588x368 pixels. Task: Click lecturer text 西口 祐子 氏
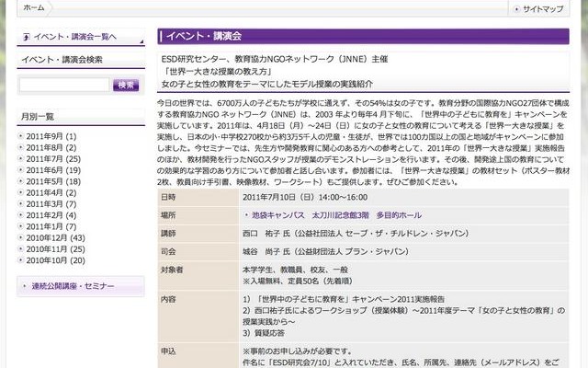point(266,233)
